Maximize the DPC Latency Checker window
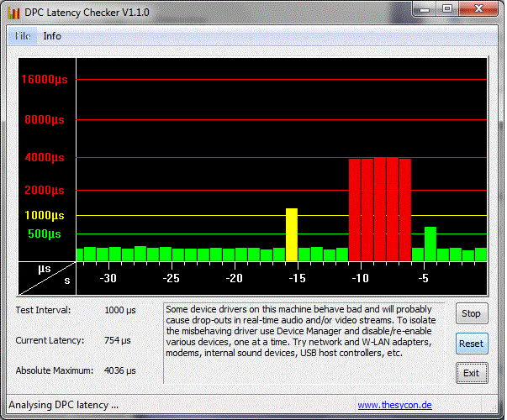The height and width of the screenshot is (420, 507). point(447,9)
